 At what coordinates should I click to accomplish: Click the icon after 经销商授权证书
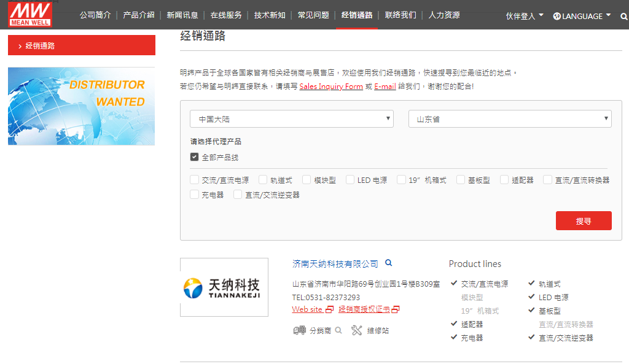[x=396, y=309]
